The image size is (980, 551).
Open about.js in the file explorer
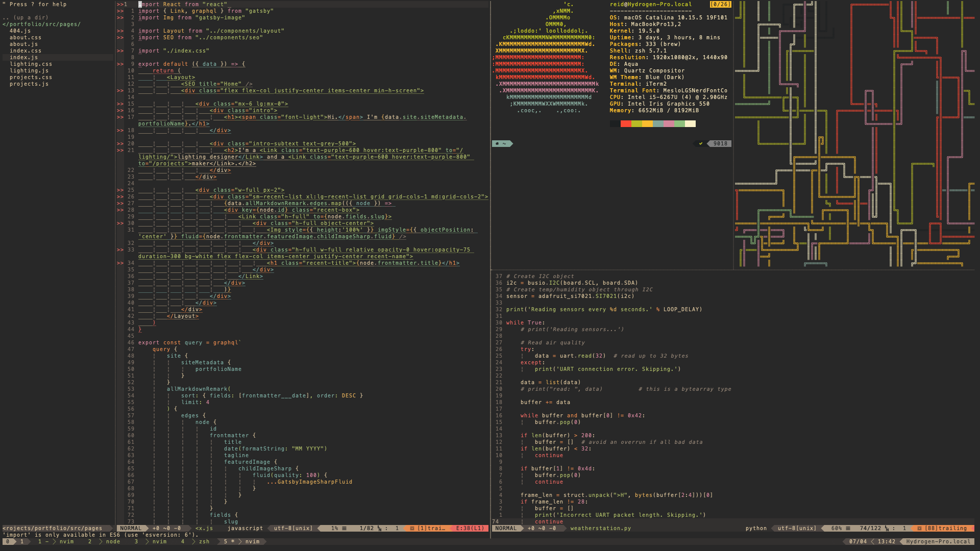[x=23, y=44]
